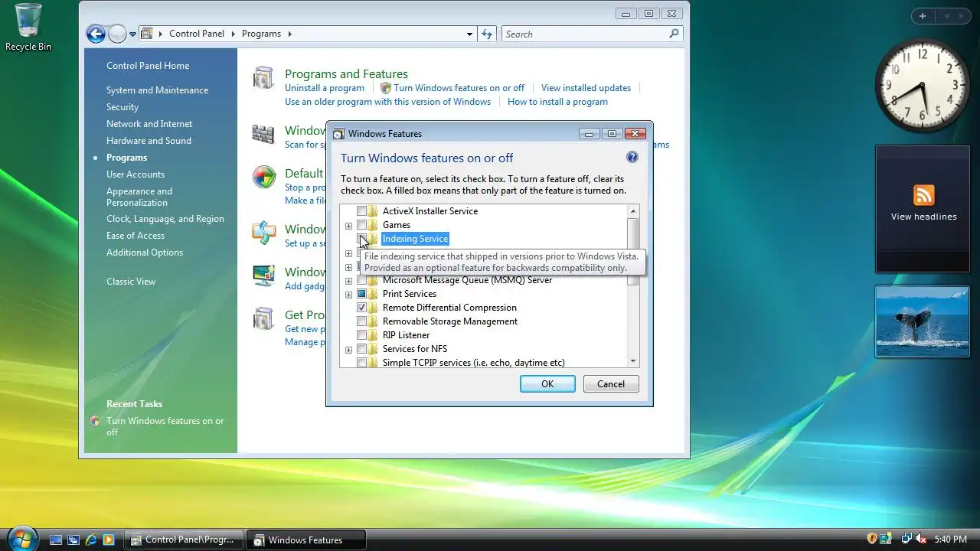Uncheck Remote Differential Compression
980x551 pixels.
pyautogui.click(x=361, y=308)
